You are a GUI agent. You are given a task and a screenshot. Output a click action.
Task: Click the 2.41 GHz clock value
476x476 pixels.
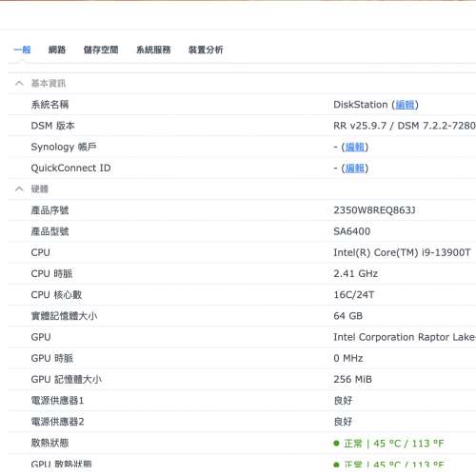[x=356, y=273]
